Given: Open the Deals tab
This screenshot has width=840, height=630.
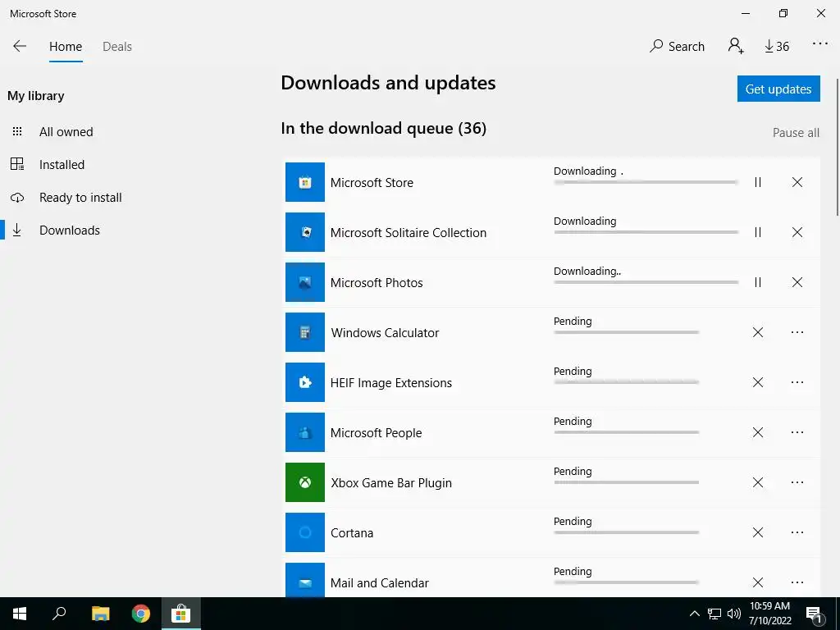Looking at the screenshot, I should pos(117,47).
